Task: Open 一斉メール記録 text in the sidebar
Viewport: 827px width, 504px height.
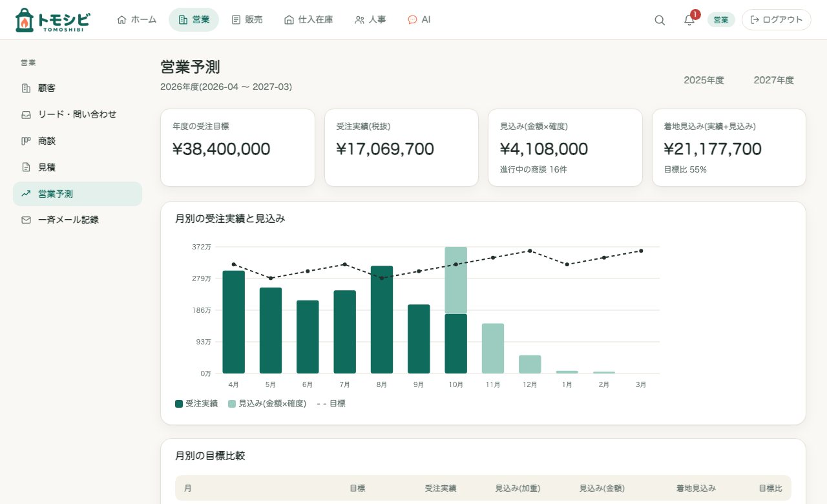Action: 68,220
